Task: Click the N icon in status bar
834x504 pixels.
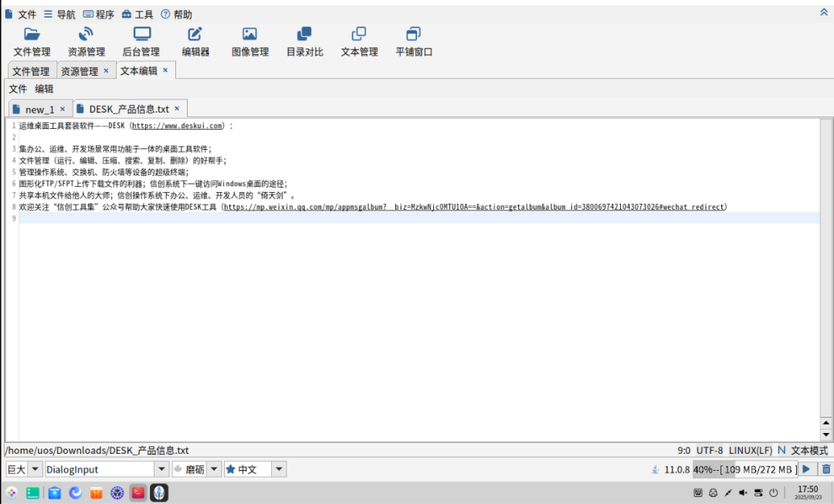Action: [781, 450]
